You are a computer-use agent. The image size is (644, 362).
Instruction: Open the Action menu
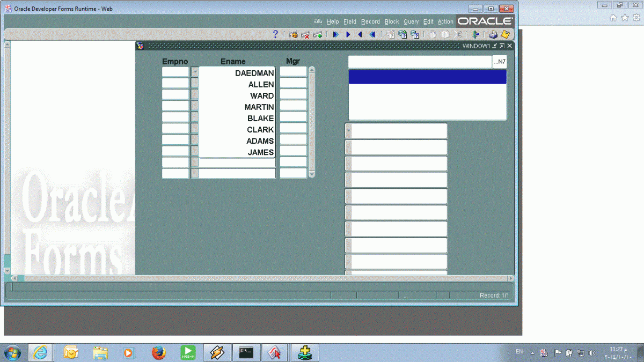point(445,22)
